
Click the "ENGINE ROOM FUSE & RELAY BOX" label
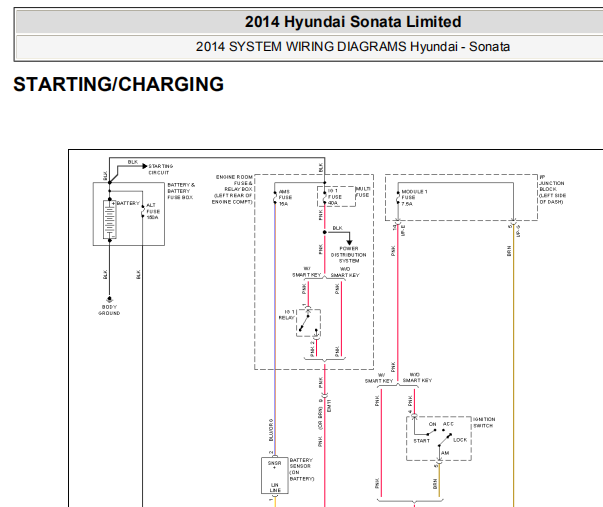tap(232, 189)
